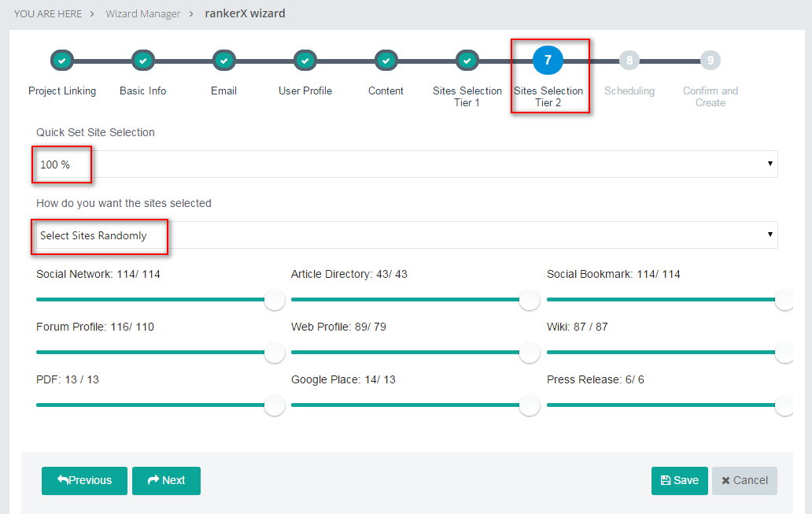Screen dimensions: 812x514
Task: Save the wizard settings
Action: pyautogui.click(x=680, y=481)
